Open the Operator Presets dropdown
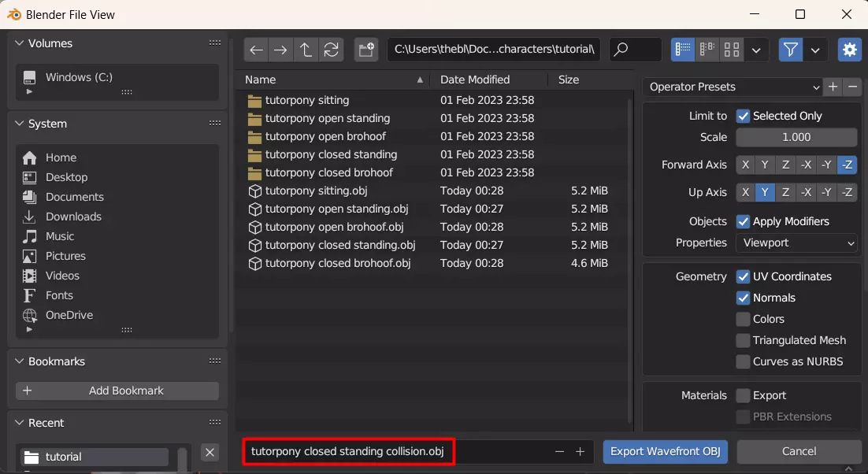The height and width of the screenshot is (474, 868). coord(733,87)
